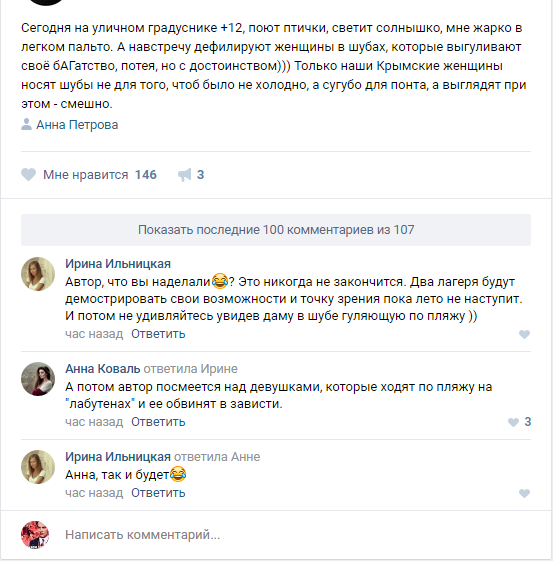This screenshot has width=553, height=561.
Task: Open post author Анна Петрова's profile
Action: coord(77,125)
